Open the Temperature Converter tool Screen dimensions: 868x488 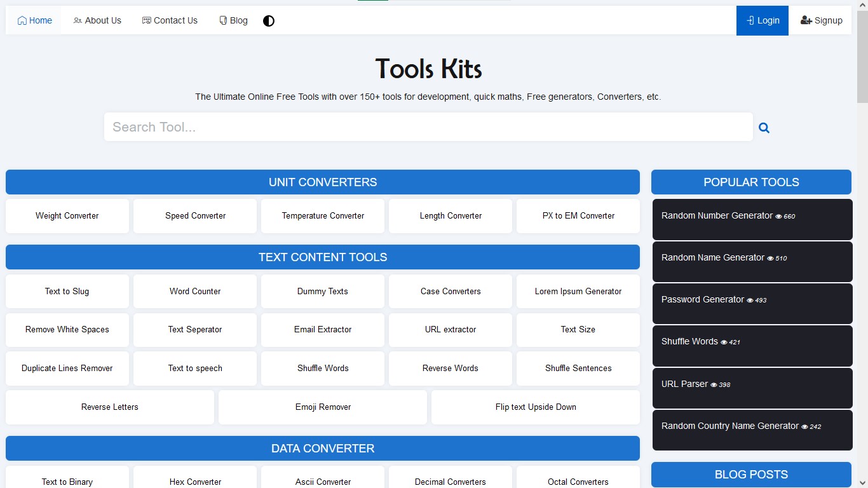[x=323, y=216]
